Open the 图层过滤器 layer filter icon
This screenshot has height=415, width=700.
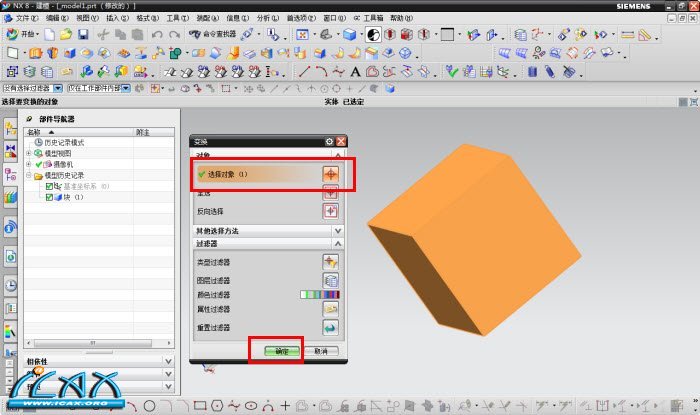330,279
